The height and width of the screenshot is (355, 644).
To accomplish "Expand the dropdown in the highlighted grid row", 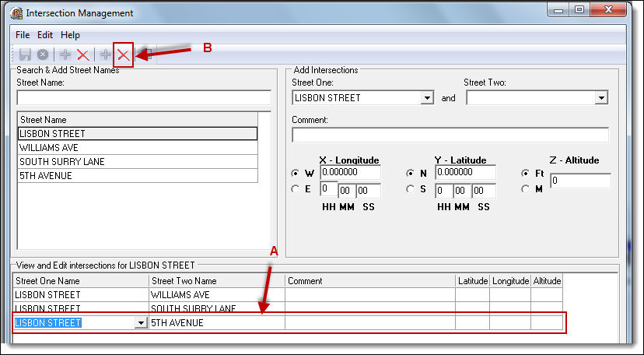I will 141,322.
